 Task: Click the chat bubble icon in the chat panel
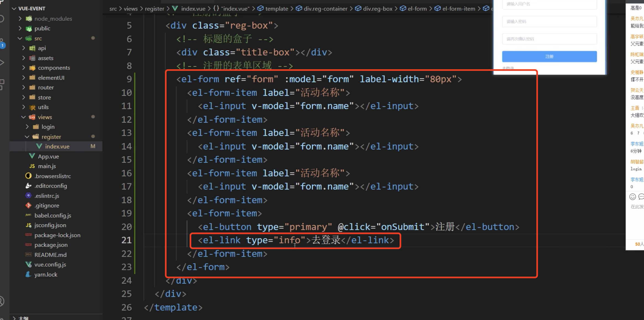pyautogui.click(x=641, y=197)
